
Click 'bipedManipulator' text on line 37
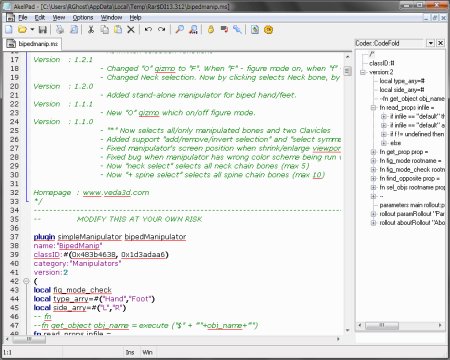pos(155,237)
